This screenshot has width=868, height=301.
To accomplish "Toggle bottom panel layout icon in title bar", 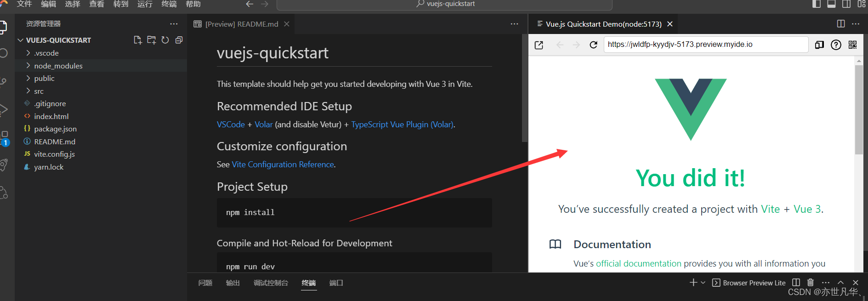I will 831,4.
